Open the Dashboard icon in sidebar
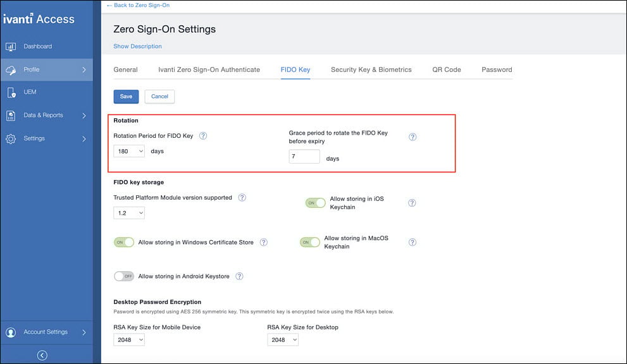This screenshot has height=364, width=627. [11, 47]
